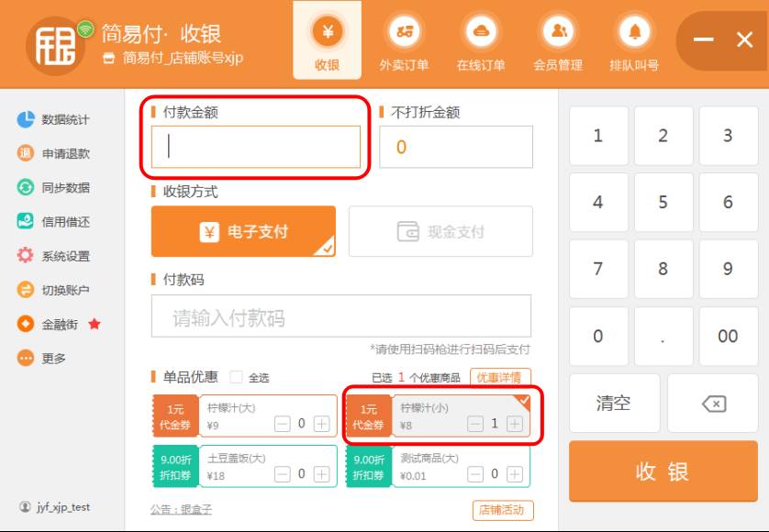Open the 会员管理 tab
The height and width of the screenshot is (532, 769).
[x=558, y=41]
